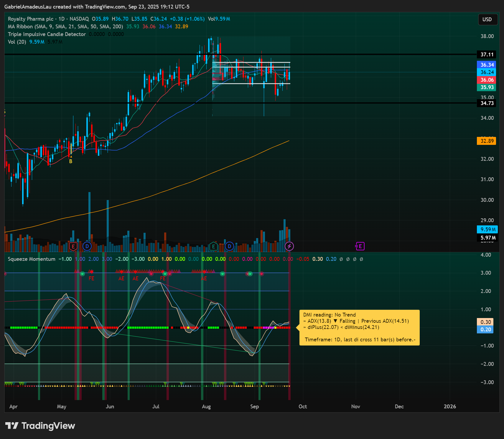Click the TradingView logo
This screenshot has width=504, height=439.
(x=40, y=426)
